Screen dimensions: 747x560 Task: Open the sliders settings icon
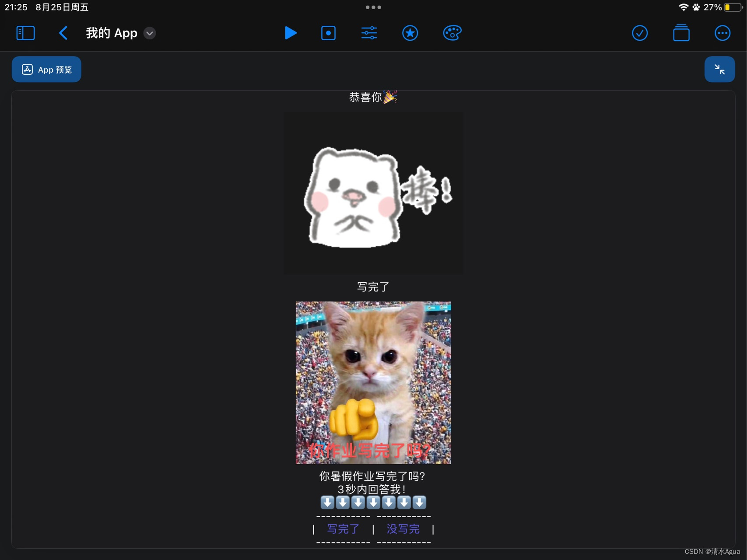[369, 33]
